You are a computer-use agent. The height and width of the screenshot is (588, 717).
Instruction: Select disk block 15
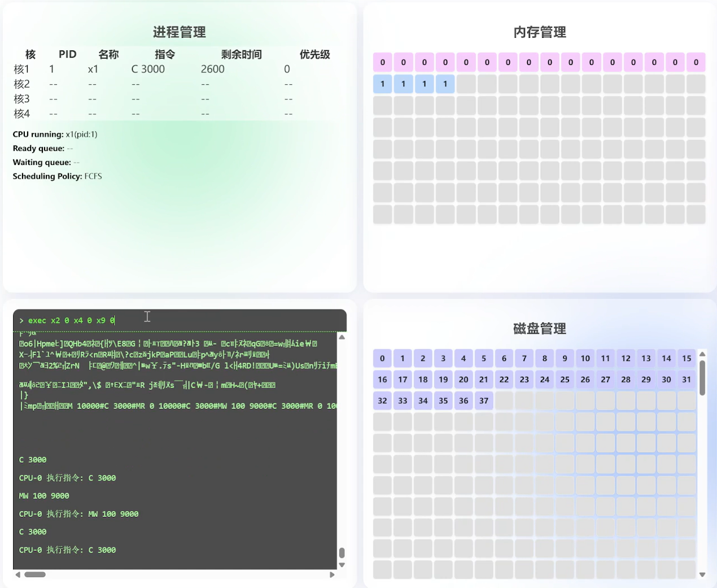[x=687, y=358]
